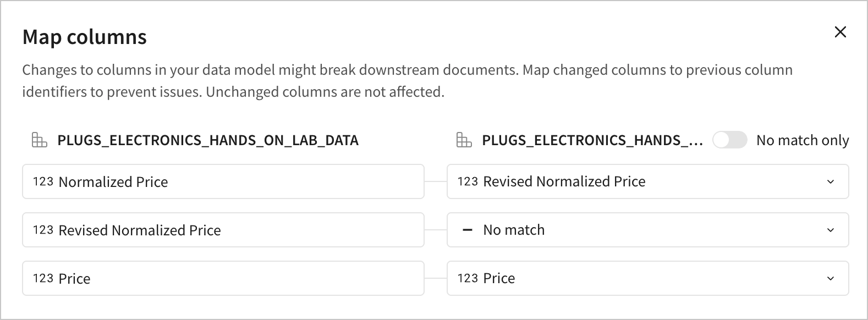
Task: Click number type icon in right Price dropdown
Action: (x=468, y=278)
